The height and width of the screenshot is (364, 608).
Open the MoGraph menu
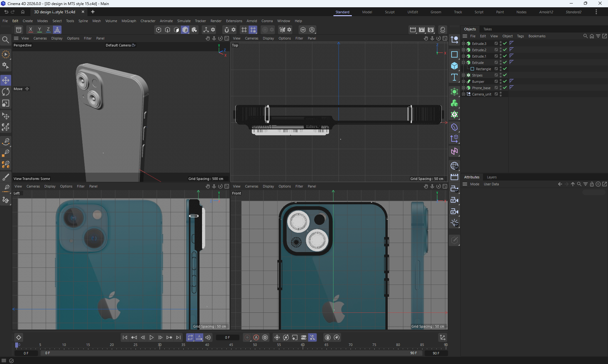click(129, 21)
